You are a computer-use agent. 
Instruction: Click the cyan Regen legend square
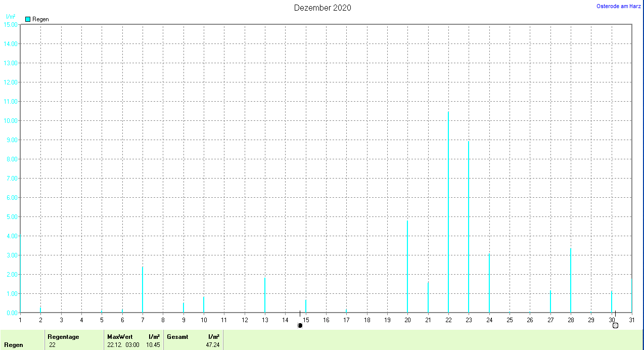(x=28, y=19)
